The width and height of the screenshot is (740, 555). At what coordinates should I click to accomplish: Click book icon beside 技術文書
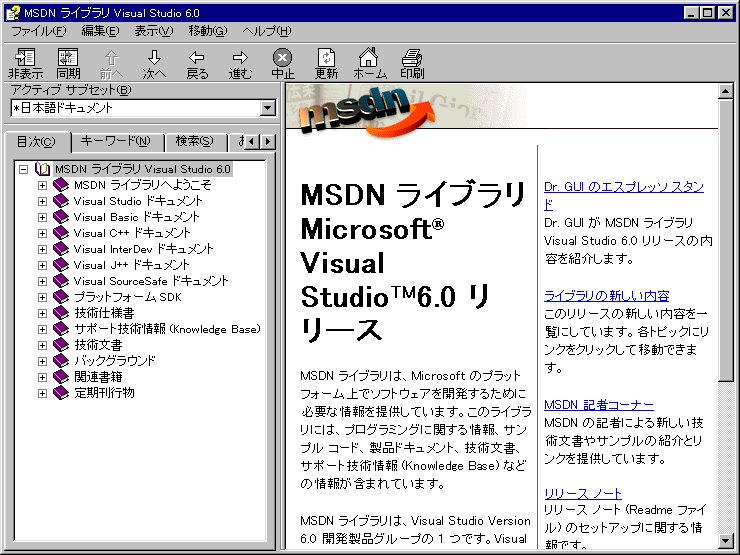(61, 345)
